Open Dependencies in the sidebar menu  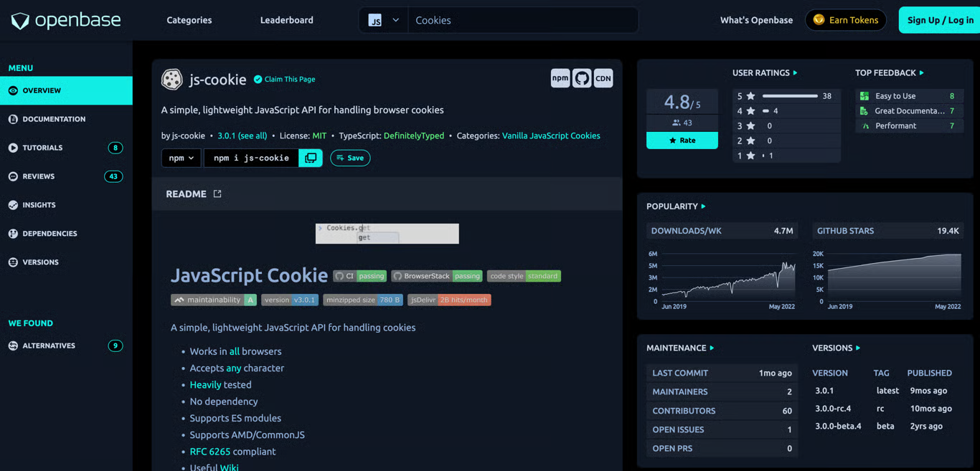click(x=66, y=234)
